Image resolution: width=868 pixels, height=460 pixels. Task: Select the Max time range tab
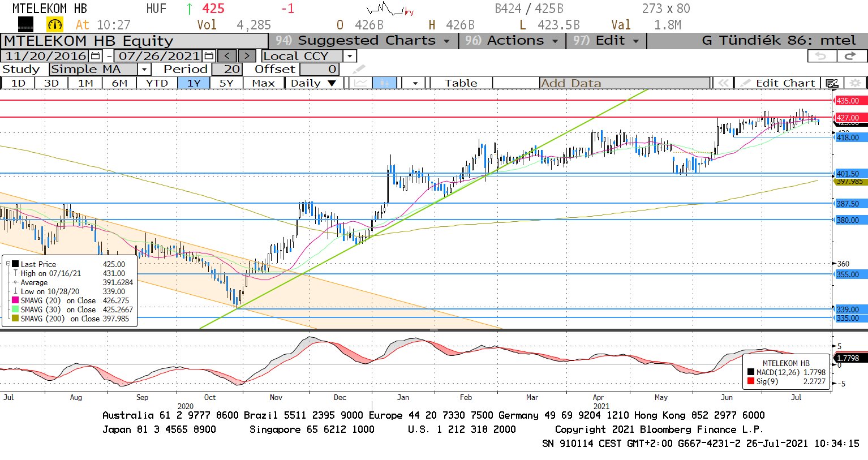coord(263,83)
